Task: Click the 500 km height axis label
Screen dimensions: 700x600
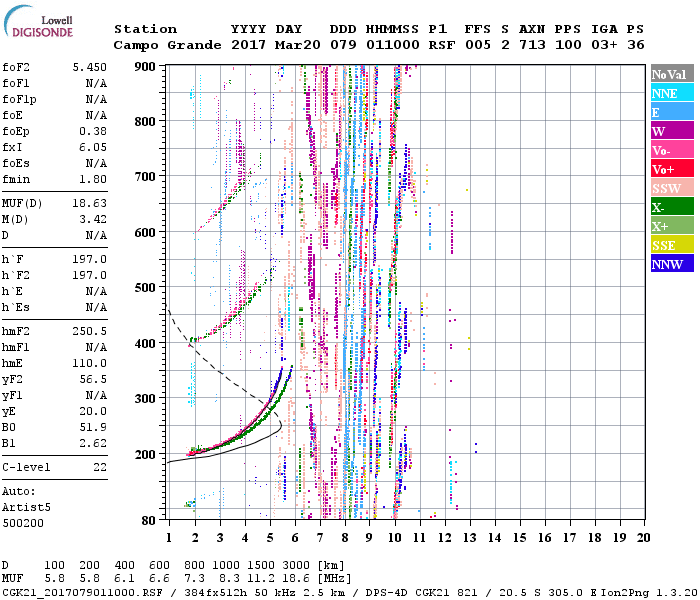Action: point(145,288)
